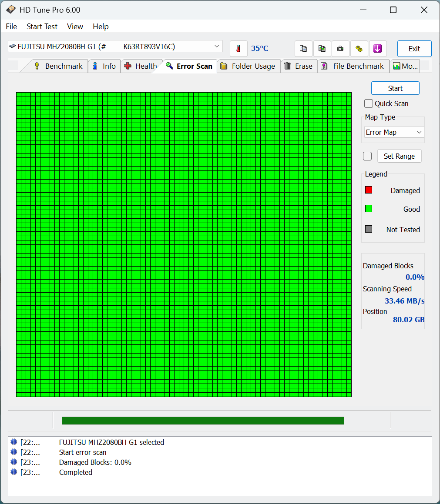Switch to the Info tab
Viewport: 440px width, 504px height.
[104, 66]
